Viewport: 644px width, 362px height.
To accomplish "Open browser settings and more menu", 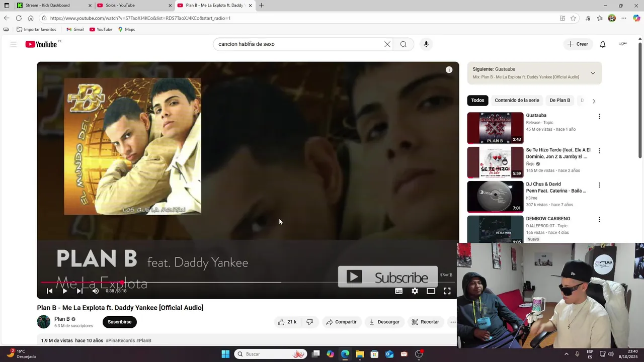I will tap(624, 18).
